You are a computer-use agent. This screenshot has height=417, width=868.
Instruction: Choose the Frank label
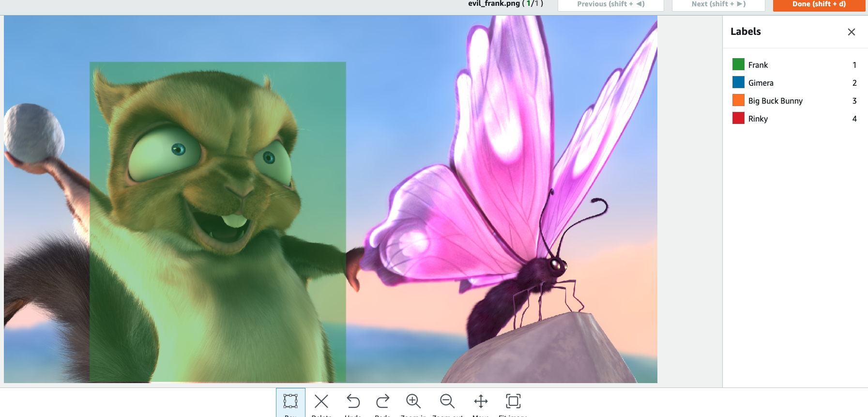(x=758, y=65)
